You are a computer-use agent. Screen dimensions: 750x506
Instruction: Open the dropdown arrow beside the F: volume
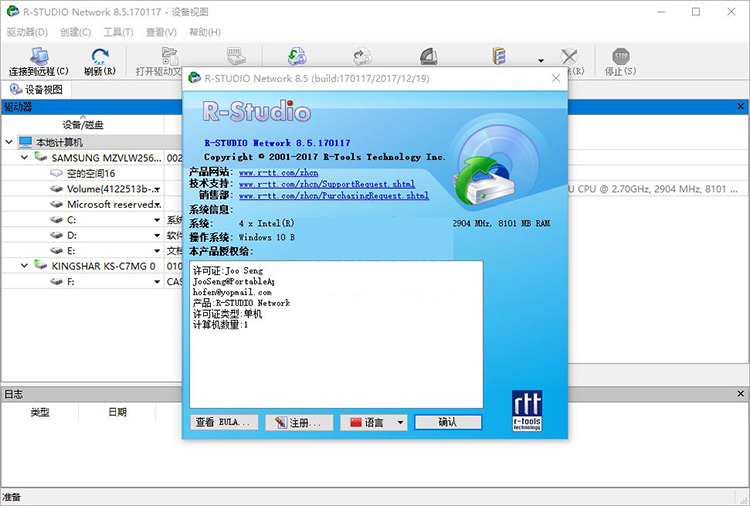[x=157, y=282]
